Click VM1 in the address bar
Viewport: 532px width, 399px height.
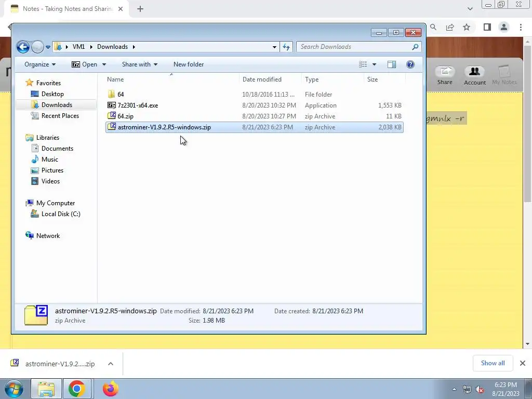click(79, 47)
